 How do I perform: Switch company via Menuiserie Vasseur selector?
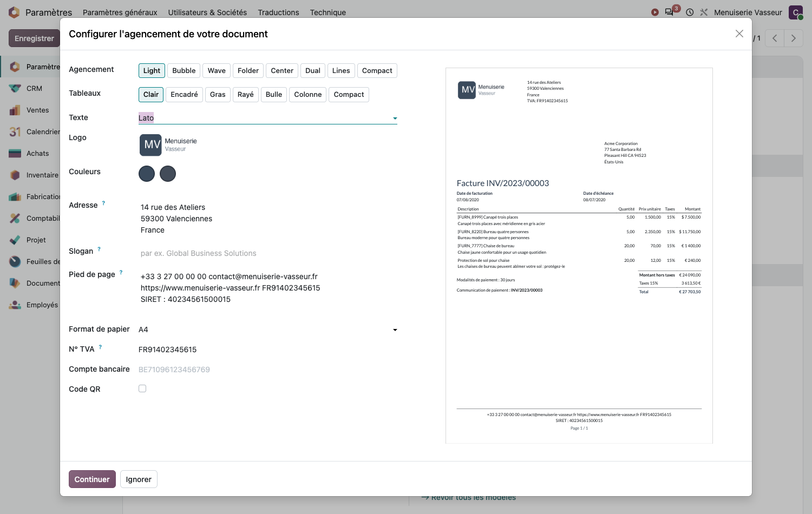pyautogui.click(x=748, y=12)
